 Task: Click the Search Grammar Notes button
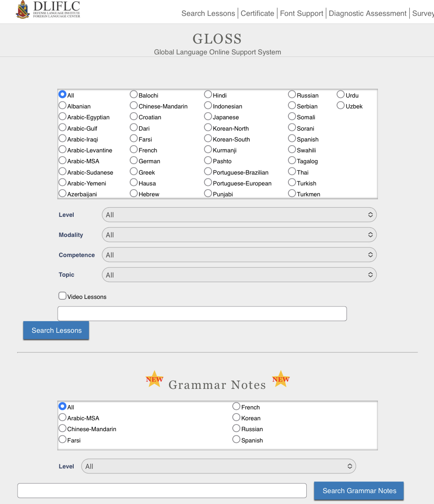click(x=359, y=491)
